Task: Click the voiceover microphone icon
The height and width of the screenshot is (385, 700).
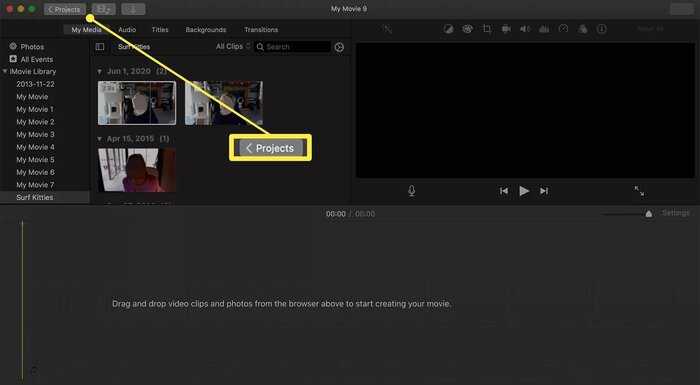Action: tap(412, 191)
